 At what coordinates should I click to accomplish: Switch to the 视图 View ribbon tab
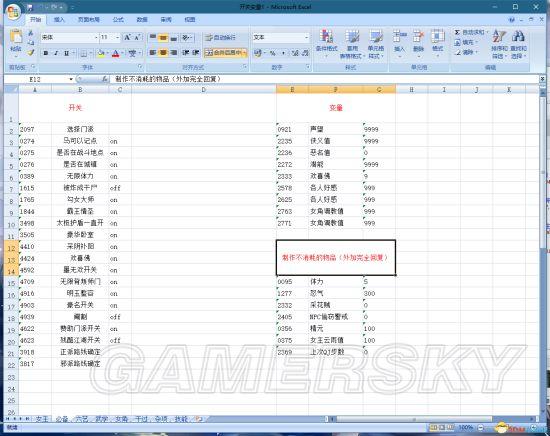pyautogui.click(x=190, y=20)
